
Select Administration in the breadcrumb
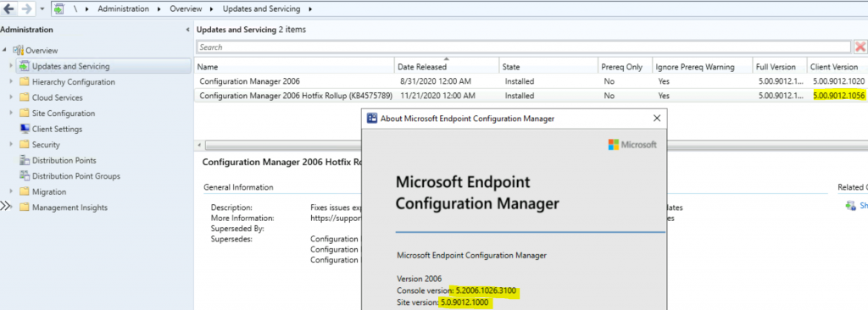(x=123, y=8)
